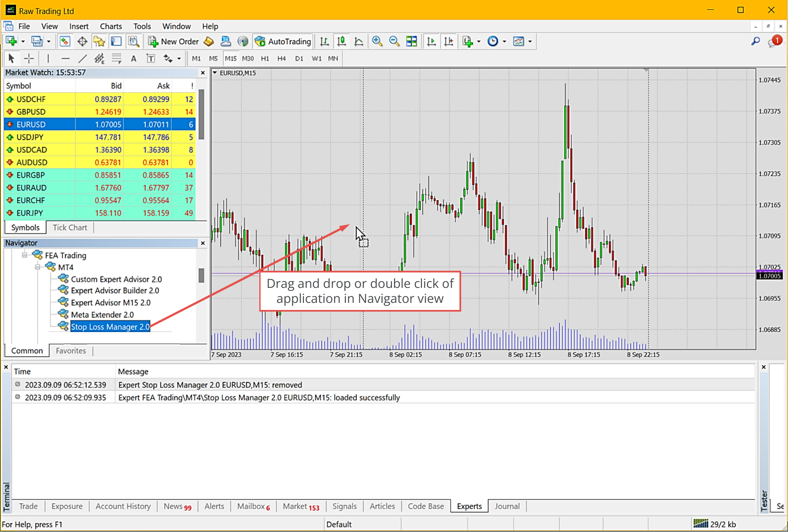Click the Tile Windows icon
Viewport: 788px width, 532px height.
tap(412, 41)
